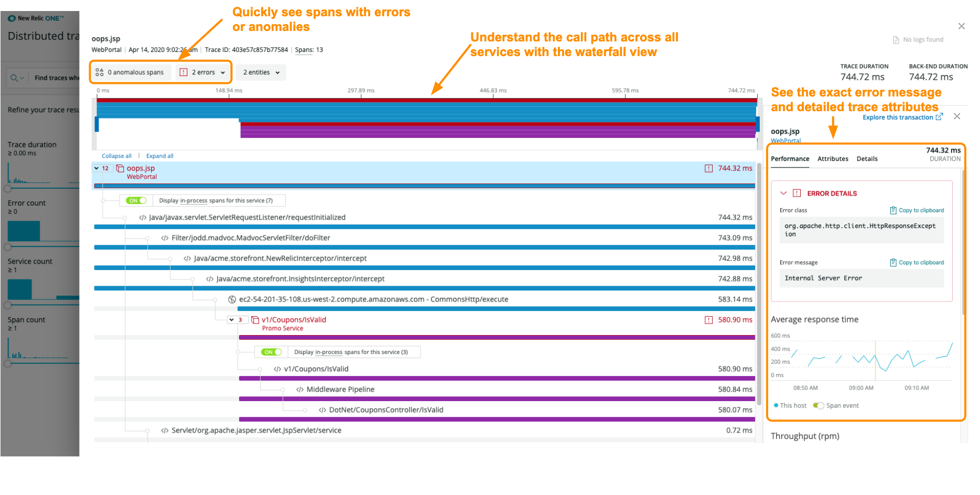Click the span details panel scrollbar
The width and height of the screenshot is (980, 495).
(x=964, y=241)
